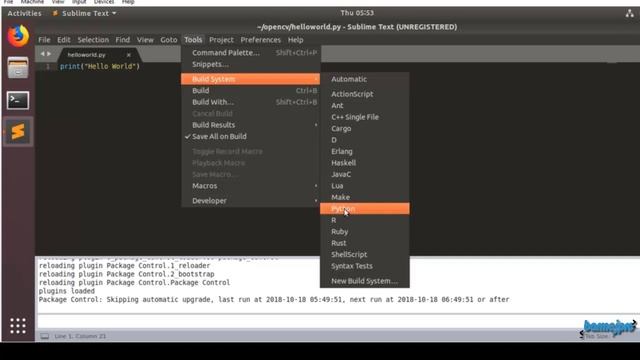
Task: Click the print("Hello World") code line
Action: click(100, 66)
